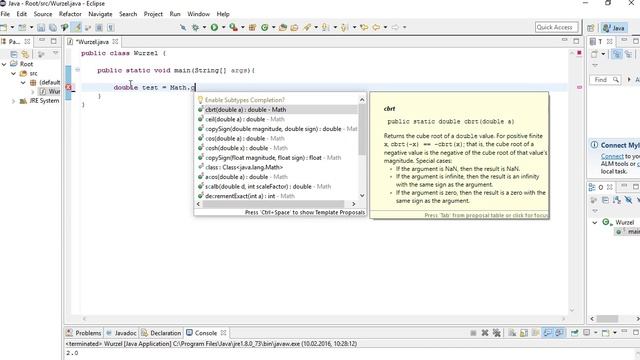640x360 pixels.
Task: Click the New file toolbar icon
Action: pyautogui.click(x=4, y=28)
